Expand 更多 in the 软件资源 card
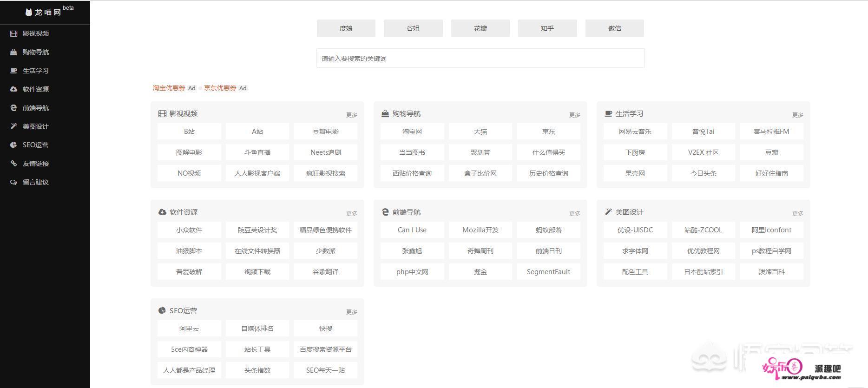Viewport: 868px width, 388px height. click(352, 213)
